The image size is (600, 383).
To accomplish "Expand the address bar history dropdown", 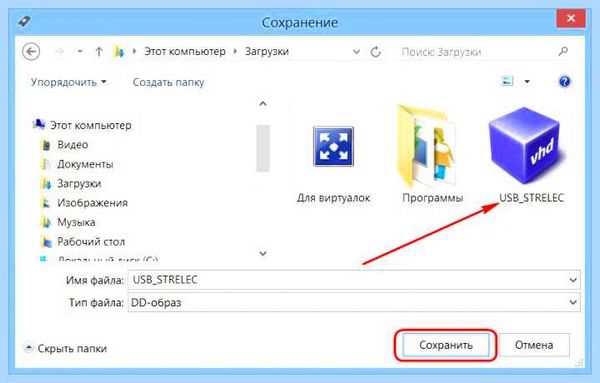I will (356, 51).
